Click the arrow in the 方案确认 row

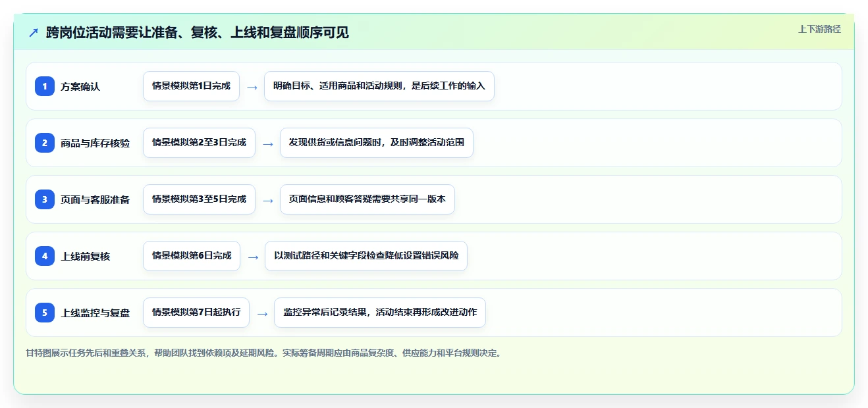tap(252, 87)
